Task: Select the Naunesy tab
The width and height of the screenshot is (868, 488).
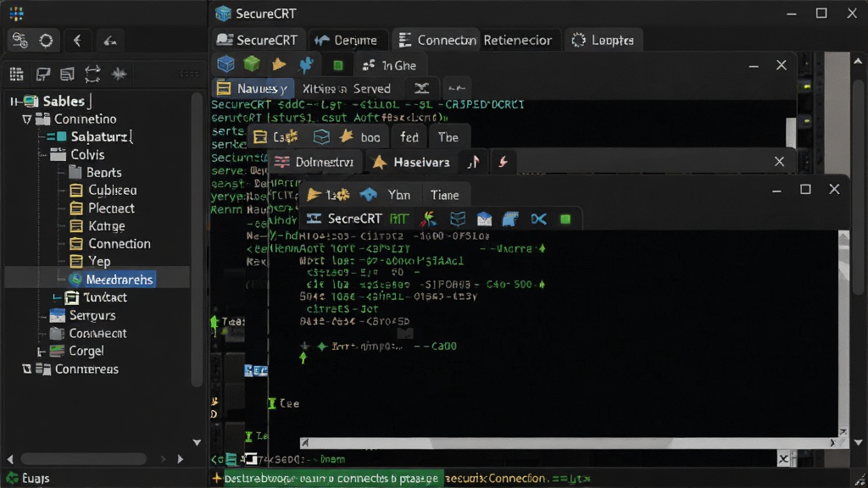Action: coord(252,88)
